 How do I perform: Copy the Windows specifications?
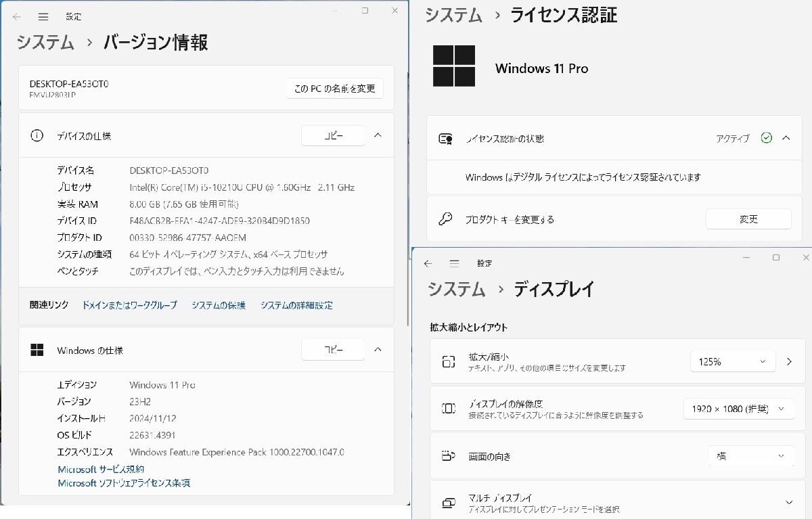(333, 350)
